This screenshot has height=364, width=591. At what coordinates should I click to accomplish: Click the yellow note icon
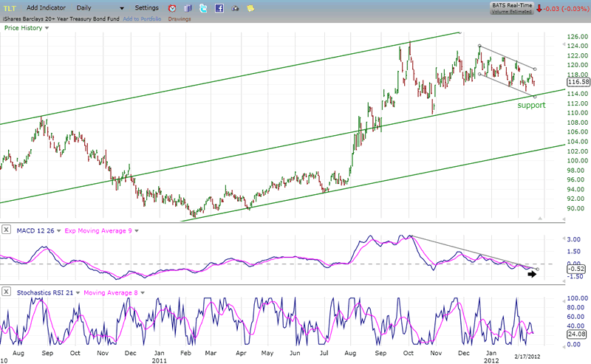coord(251,8)
